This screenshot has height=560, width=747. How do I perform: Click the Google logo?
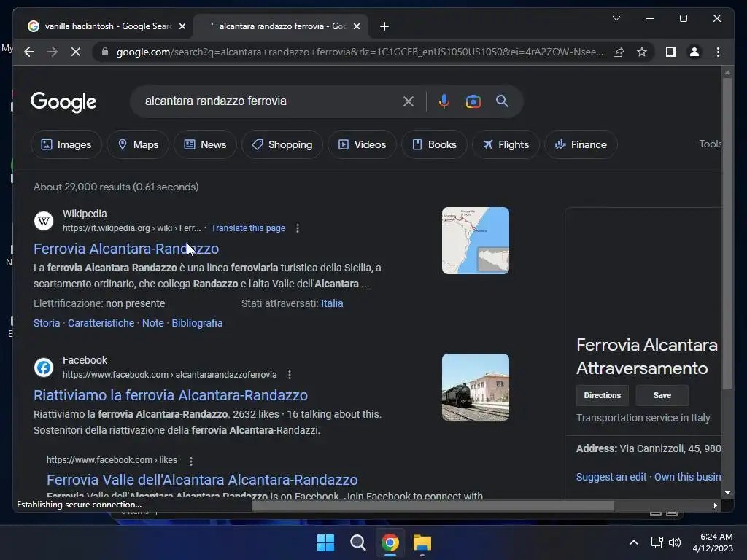tap(63, 101)
